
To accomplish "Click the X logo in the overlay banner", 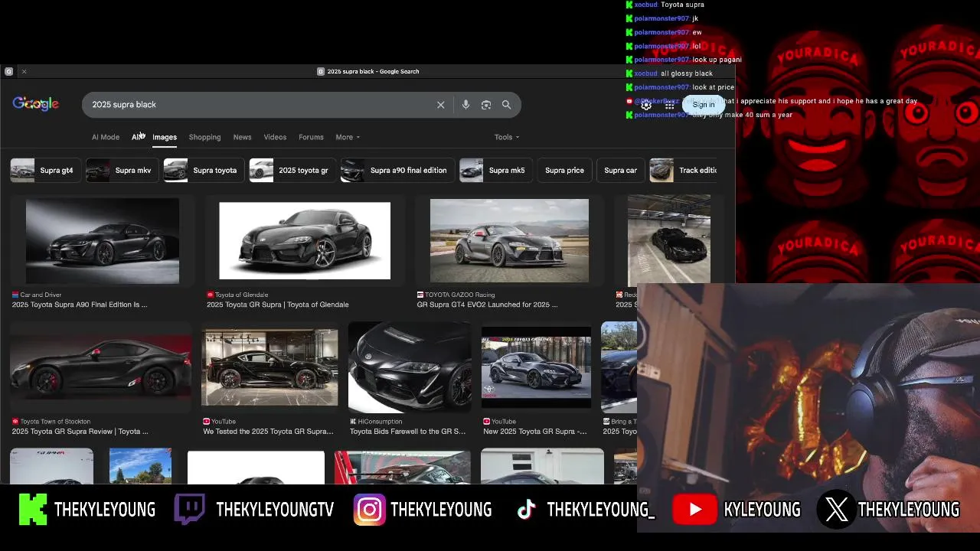I will tap(837, 510).
